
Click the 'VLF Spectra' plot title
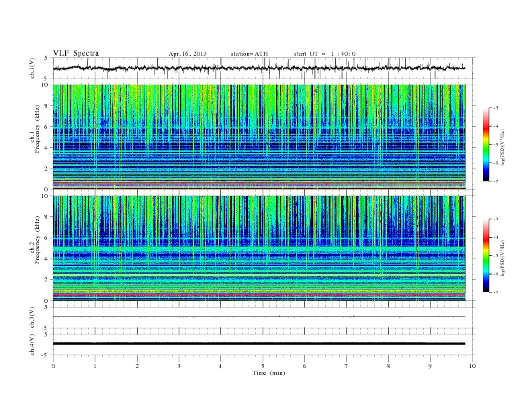click(76, 53)
